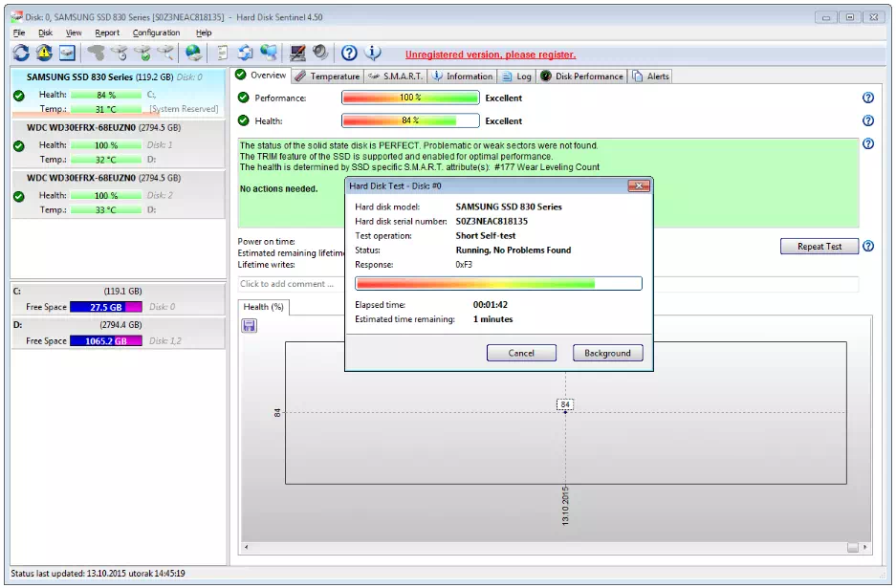Open the Disk menu

point(45,33)
